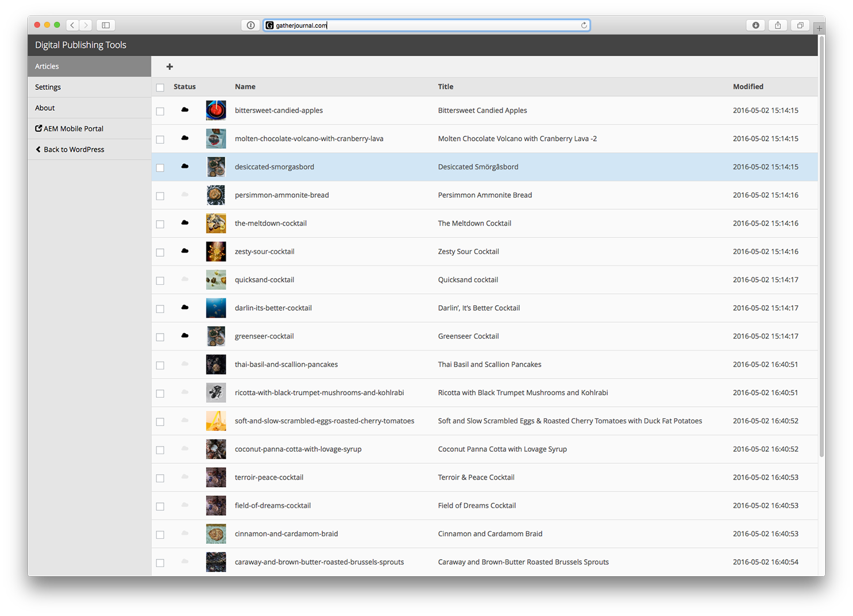Show all tabs button in Safari
The image size is (853, 616).
[x=800, y=25]
